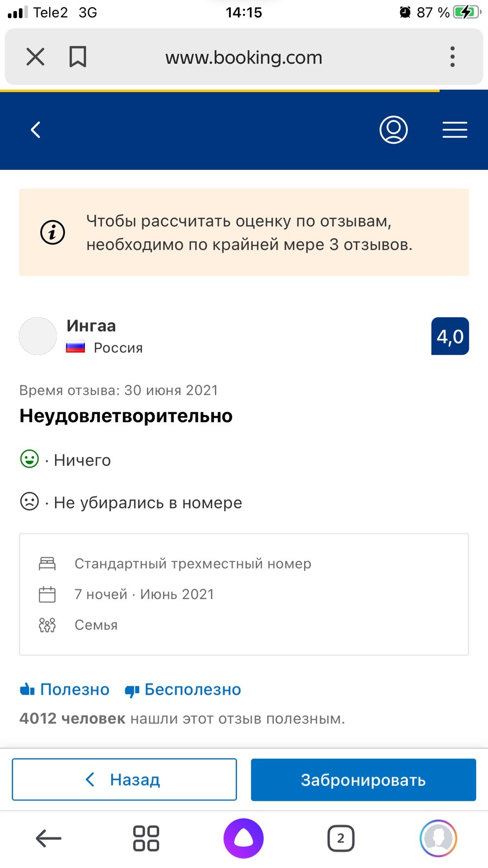Click the Забронировать button
488x868 pixels.
point(364,780)
